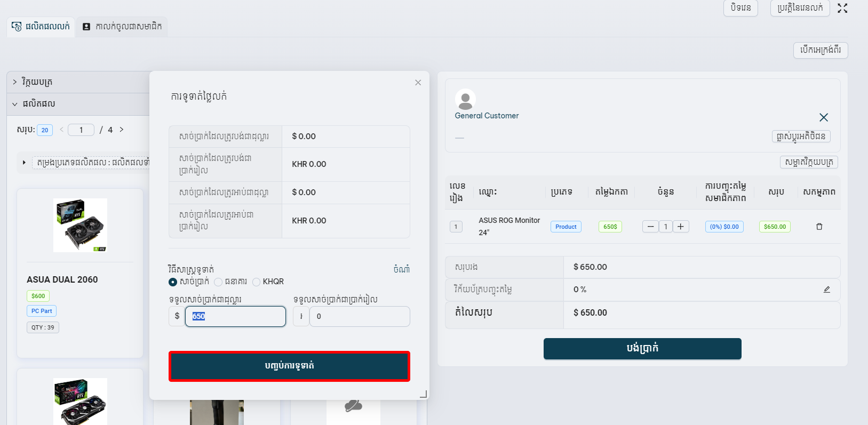Select the cash payment radio button

[x=173, y=282]
